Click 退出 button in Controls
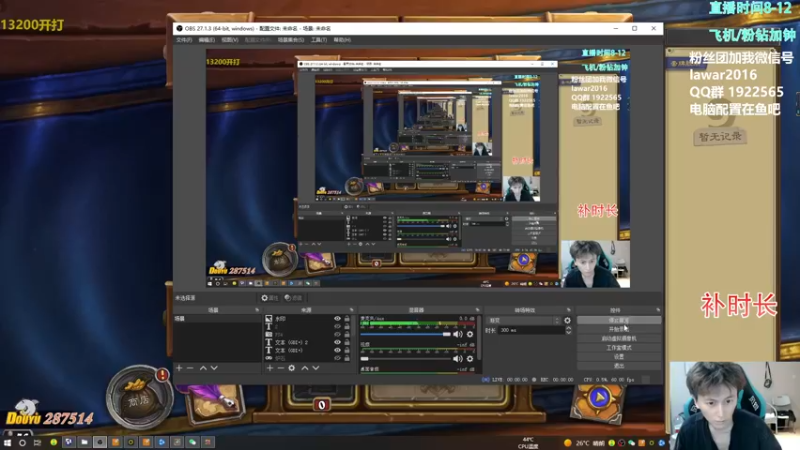800x450 pixels. click(619, 366)
